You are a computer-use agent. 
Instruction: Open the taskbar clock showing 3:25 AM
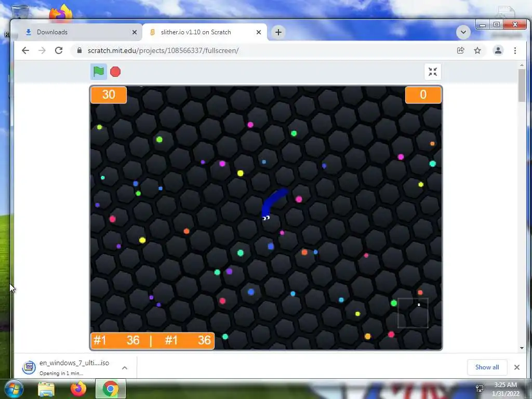[x=506, y=389]
